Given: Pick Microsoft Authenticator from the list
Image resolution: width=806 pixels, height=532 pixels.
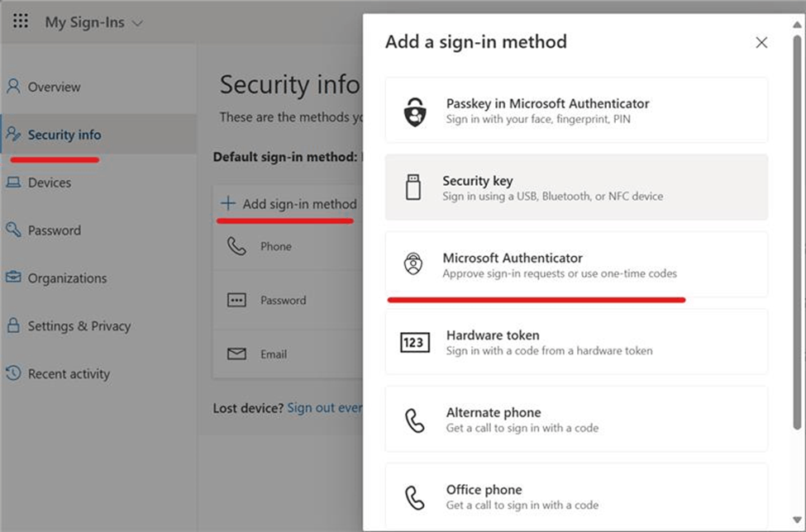Looking at the screenshot, I should pos(576,264).
